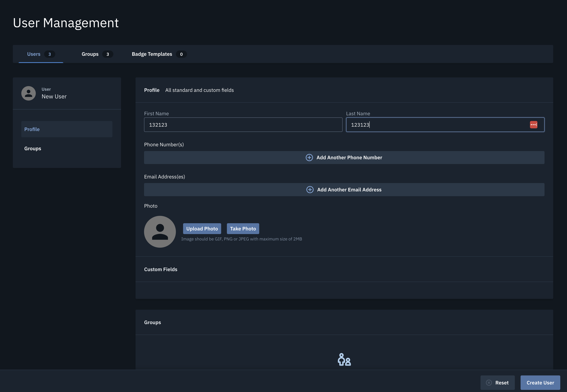Select the Users tab
Image resolution: width=567 pixels, height=392 pixels.
(x=34, y=54)
